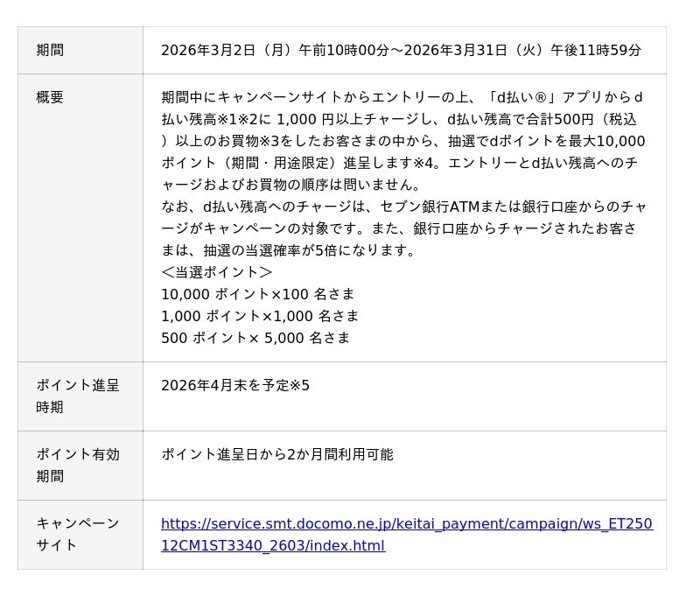The image size is (700, 596).
Task: Click the line starting ）以上のお買物※3
Action: 402,141
